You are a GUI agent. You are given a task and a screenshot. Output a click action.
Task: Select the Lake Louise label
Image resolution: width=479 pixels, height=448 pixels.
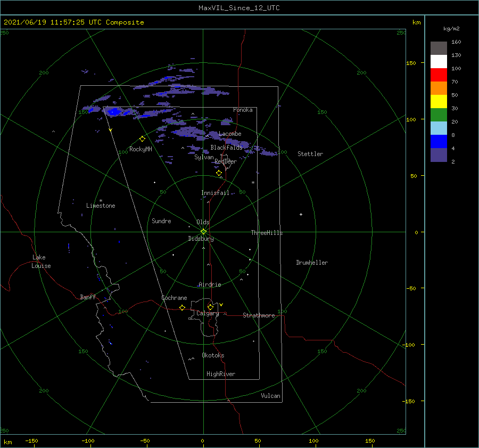[41, 262]
